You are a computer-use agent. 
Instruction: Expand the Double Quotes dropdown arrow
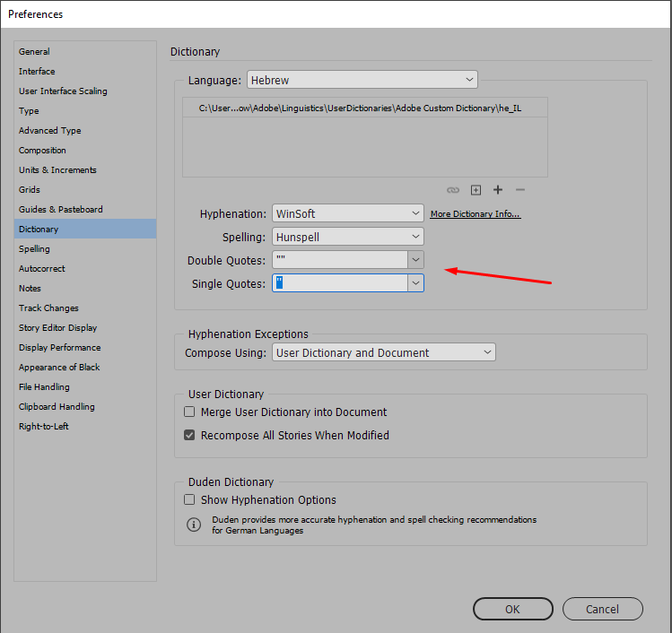[x=415, y=259]
